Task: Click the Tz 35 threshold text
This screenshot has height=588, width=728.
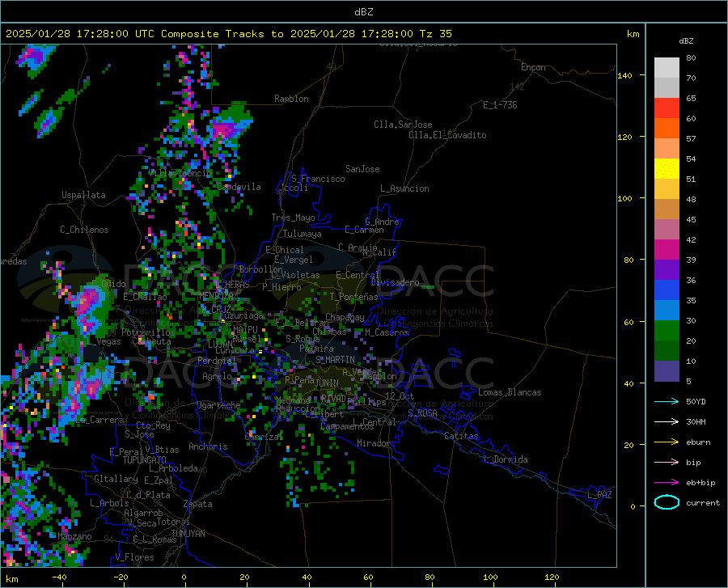Action: click(x=435, y=34)
